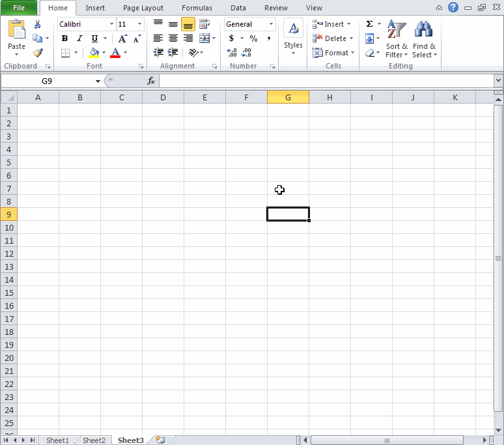Switch to the Review tab
This screenshot has height=445, width=504.
click(x=276, y=8)
